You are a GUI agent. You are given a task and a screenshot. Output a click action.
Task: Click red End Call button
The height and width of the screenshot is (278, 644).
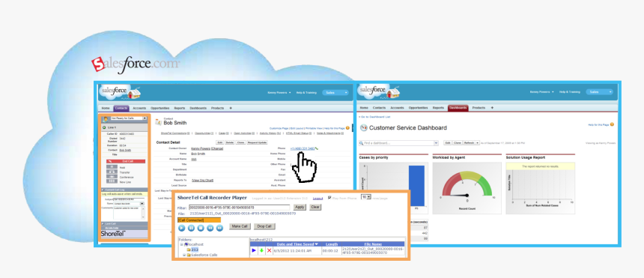pyautogui.click(x=126, y=161)
